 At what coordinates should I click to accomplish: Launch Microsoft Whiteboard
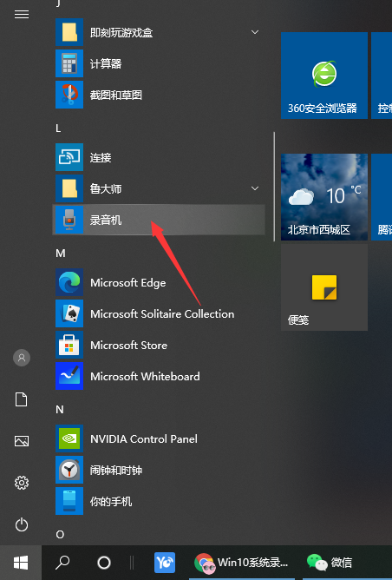coord(159,376)
